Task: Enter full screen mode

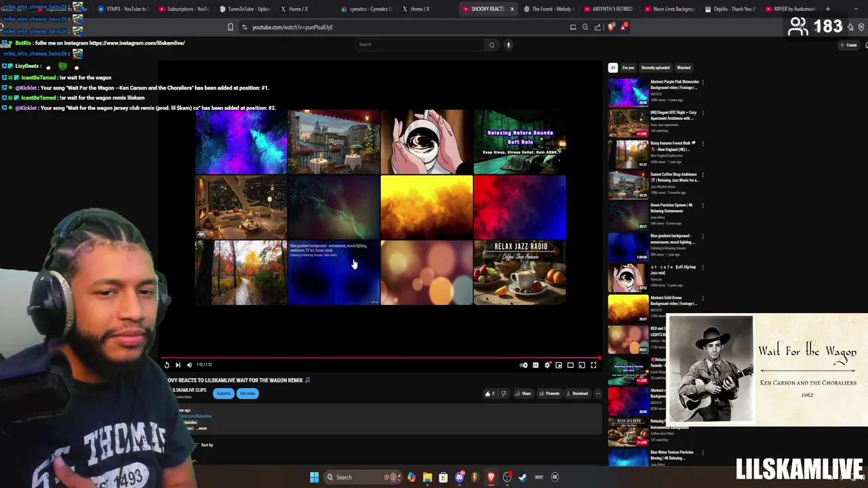Action: 593,365
